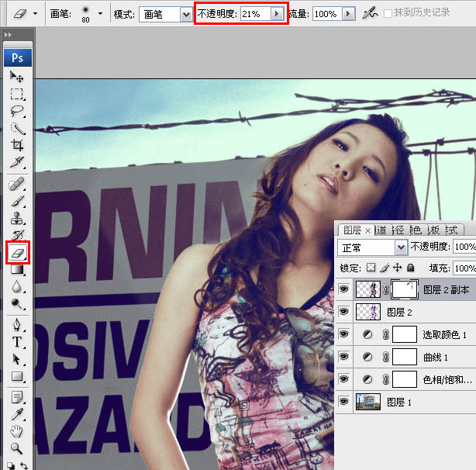Click the layer fill 100% field

464,268
